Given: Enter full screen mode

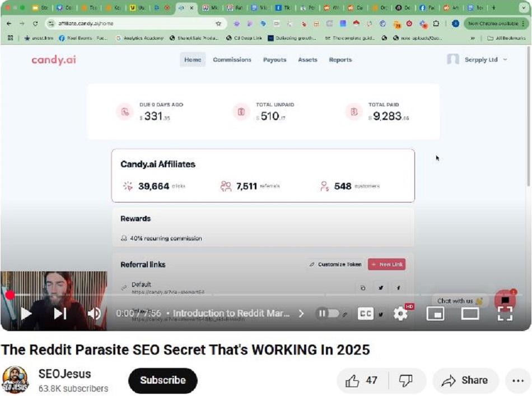Looking at the screenshot, I should (505, 313).
